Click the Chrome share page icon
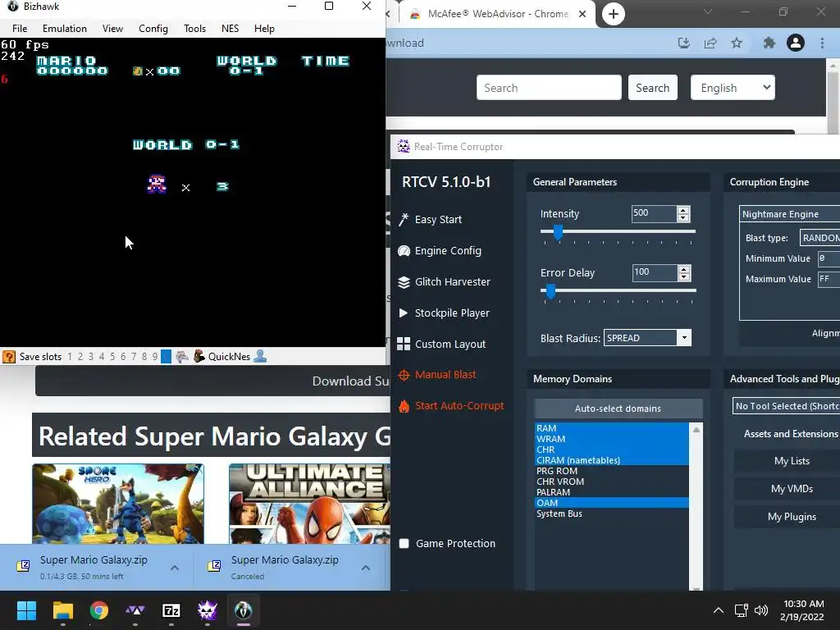The width and height of the screenshot is (840, 630). coord(710,43)
